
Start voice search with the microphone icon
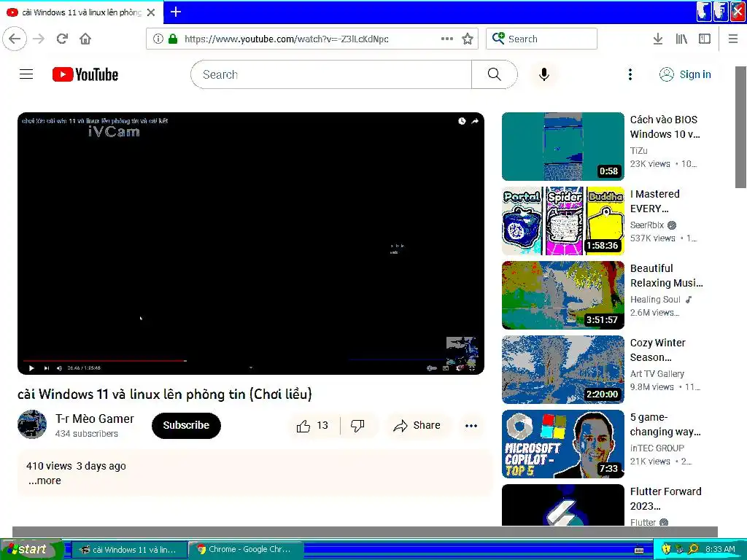pyautogui.click(x=544, y=74)
